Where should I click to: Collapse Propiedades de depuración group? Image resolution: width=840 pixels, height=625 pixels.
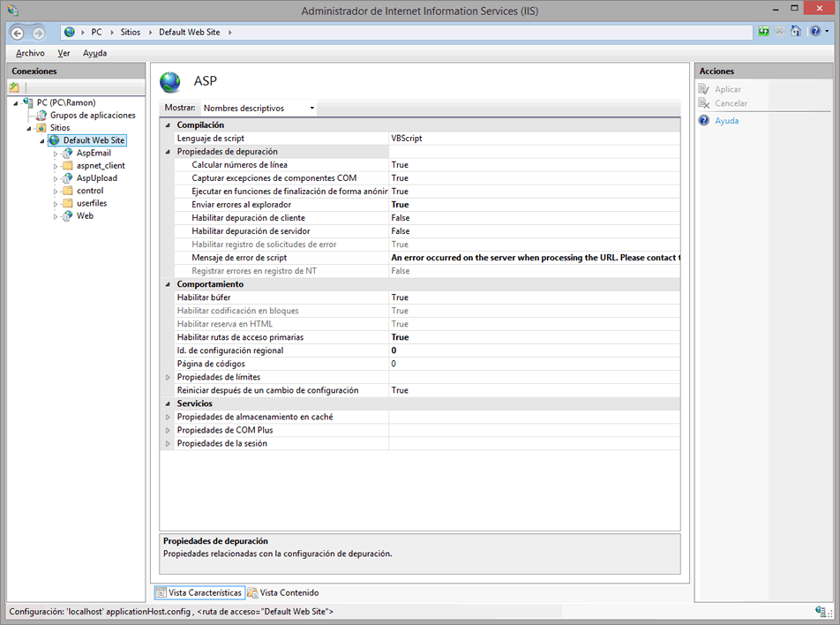pos(168,152)
